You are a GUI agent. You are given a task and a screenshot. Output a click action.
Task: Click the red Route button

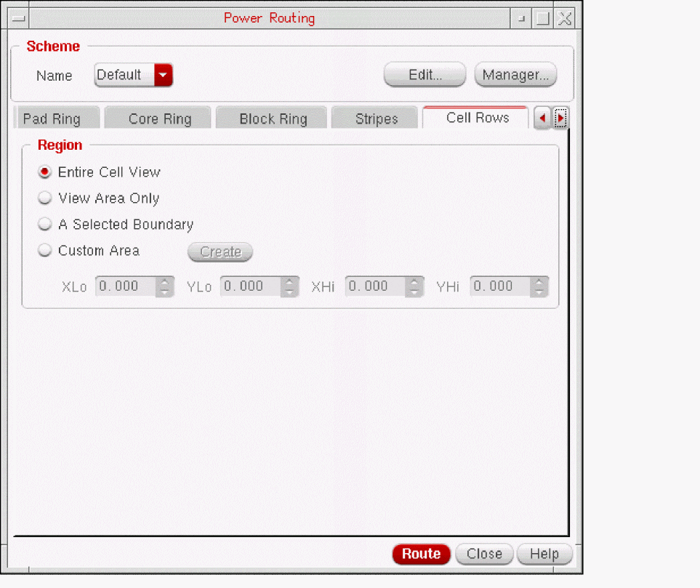pos(422,554)
